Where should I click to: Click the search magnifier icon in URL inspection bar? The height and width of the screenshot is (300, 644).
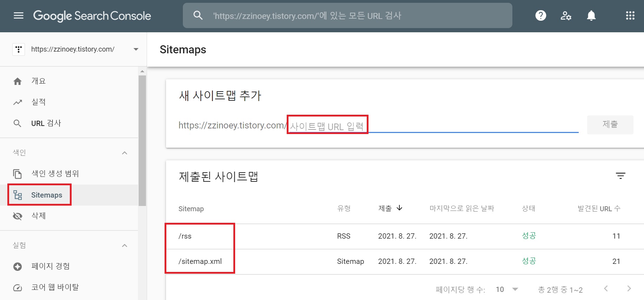coord(198,15)
